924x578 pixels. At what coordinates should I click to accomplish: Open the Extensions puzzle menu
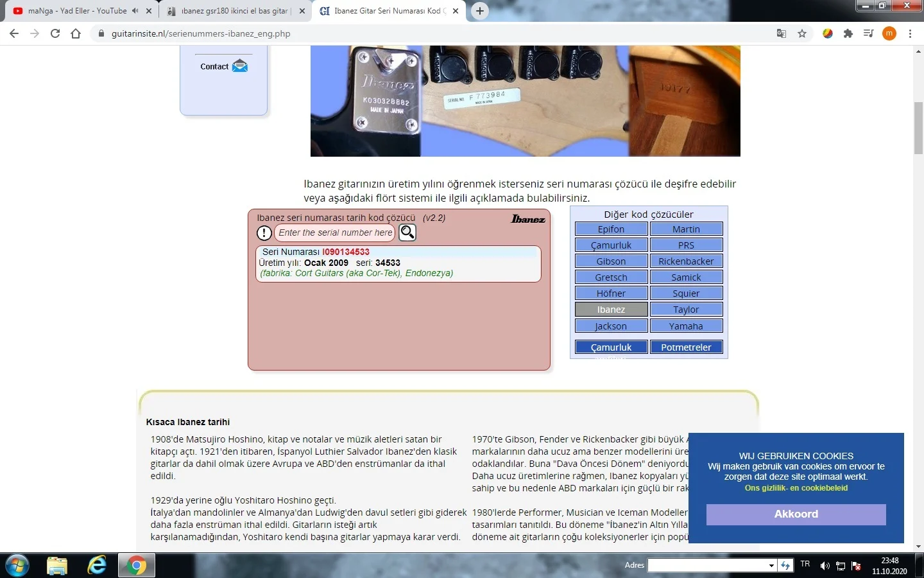click(x=848, y=33)
